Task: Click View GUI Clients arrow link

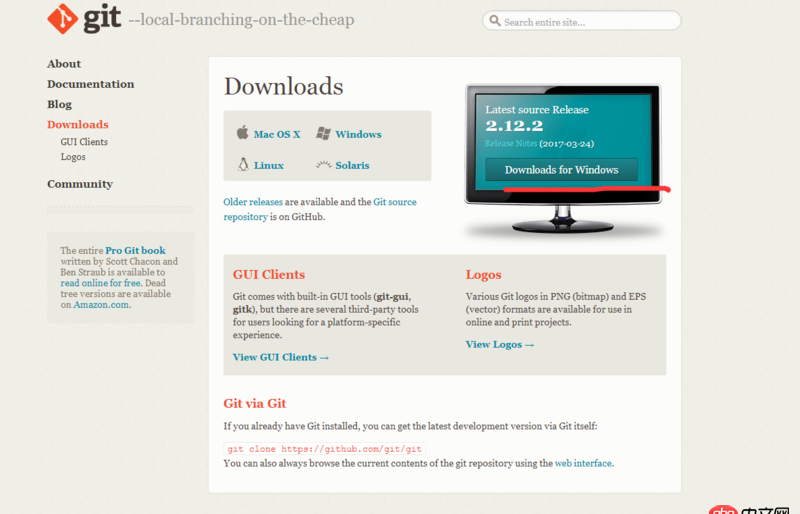Action: pos(281,357)
